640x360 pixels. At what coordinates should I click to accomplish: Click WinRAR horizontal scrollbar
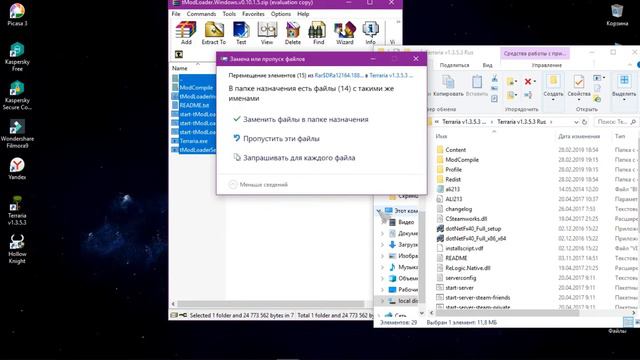point(271,304)
